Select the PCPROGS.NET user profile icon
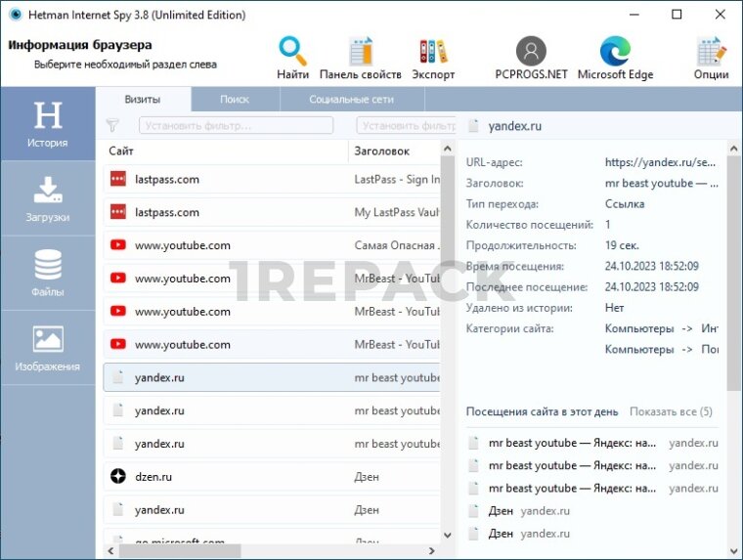Screen dimensions: 743x560 pyautogui.click(x=531, y=51)
